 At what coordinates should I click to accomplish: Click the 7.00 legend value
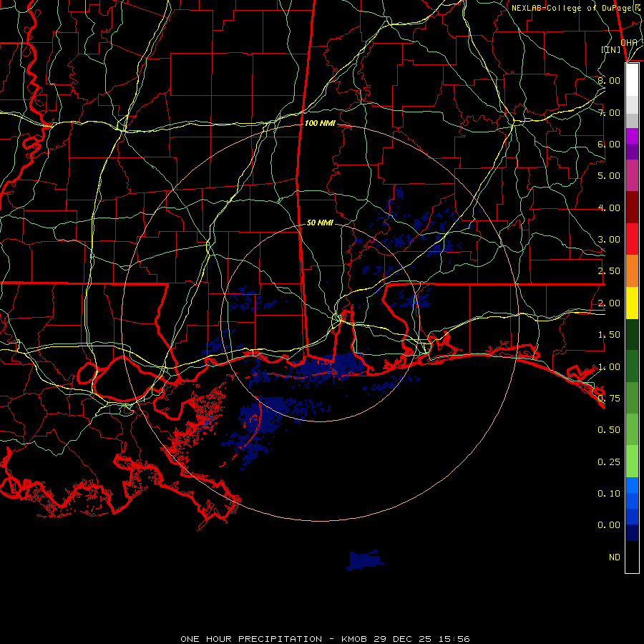tap(609, 112)
